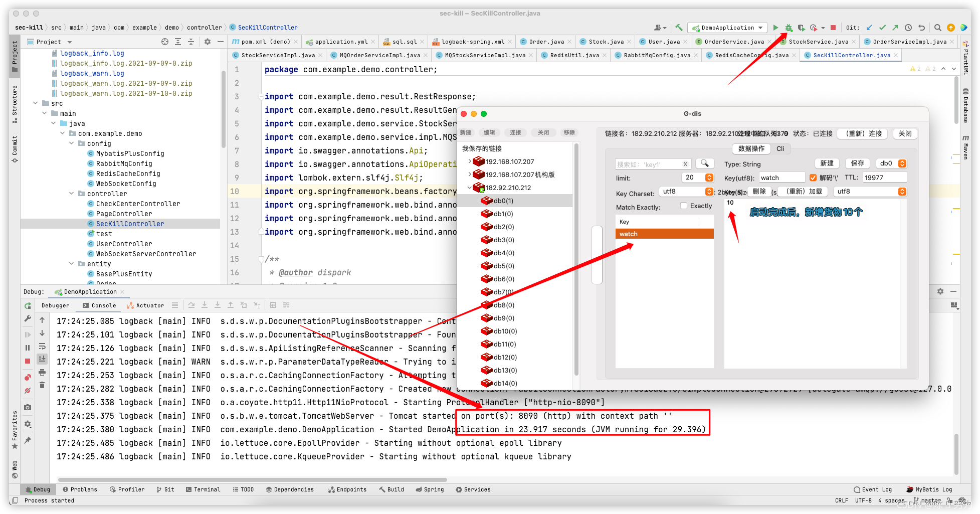Pause the program in Debug sidebar
Image resolution: width=980 pixels, height=514 pixels.
click(x=28, y=348)
